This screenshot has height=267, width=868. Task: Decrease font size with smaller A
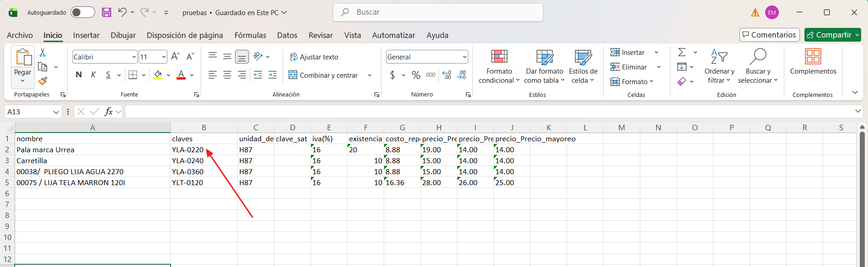191,57
